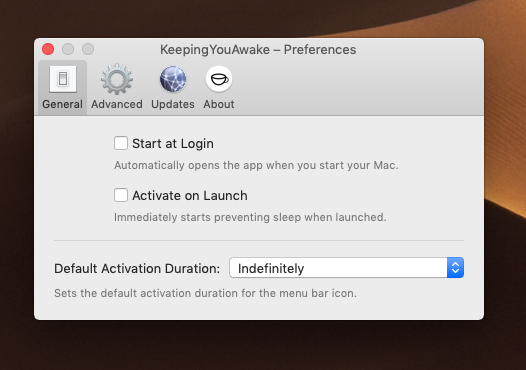Click 'Immediately starts preventing sleep' description

coord(250,217)
